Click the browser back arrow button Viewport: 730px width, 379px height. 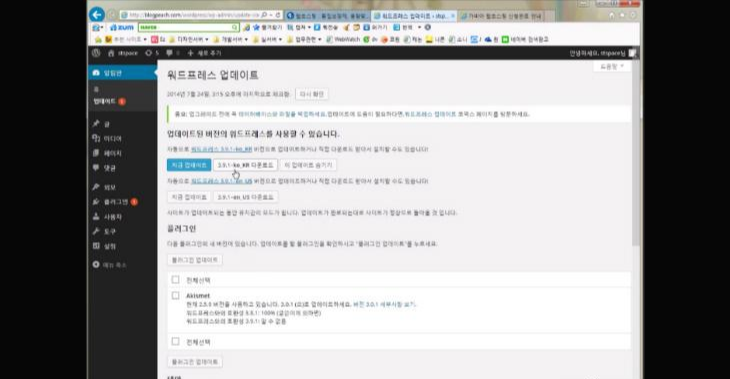click(x=97, y=14)
